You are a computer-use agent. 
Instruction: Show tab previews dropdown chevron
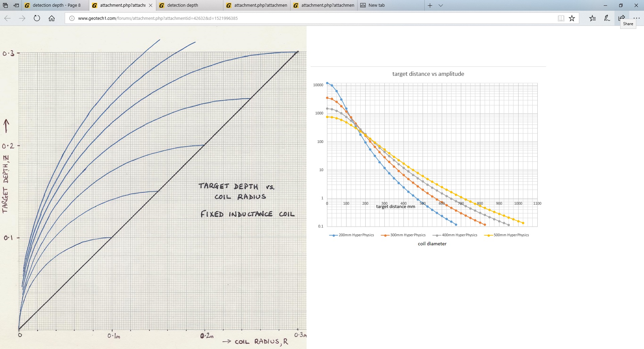pyautogui.click(x=441, y=5)
